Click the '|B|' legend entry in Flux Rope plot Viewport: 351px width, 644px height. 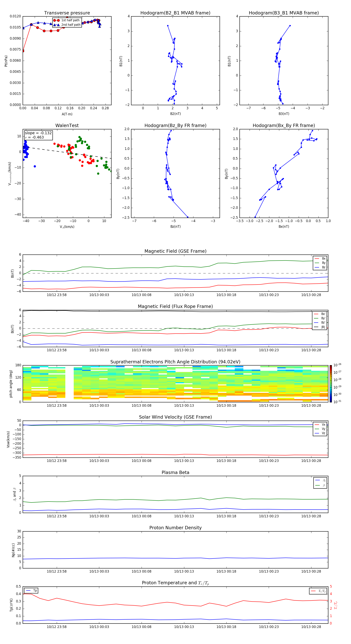point(320,327)
